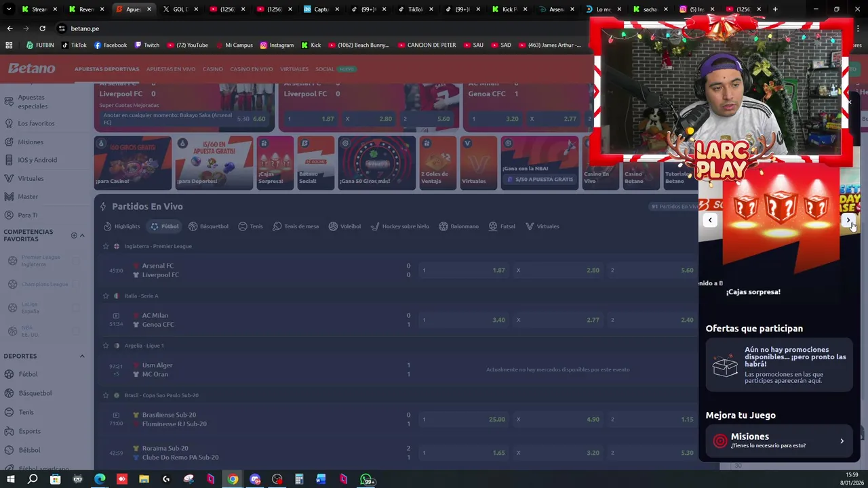The image size is (868, 488).
Task: Open the Twitch bookmark
Action: [x=147, y=45]
